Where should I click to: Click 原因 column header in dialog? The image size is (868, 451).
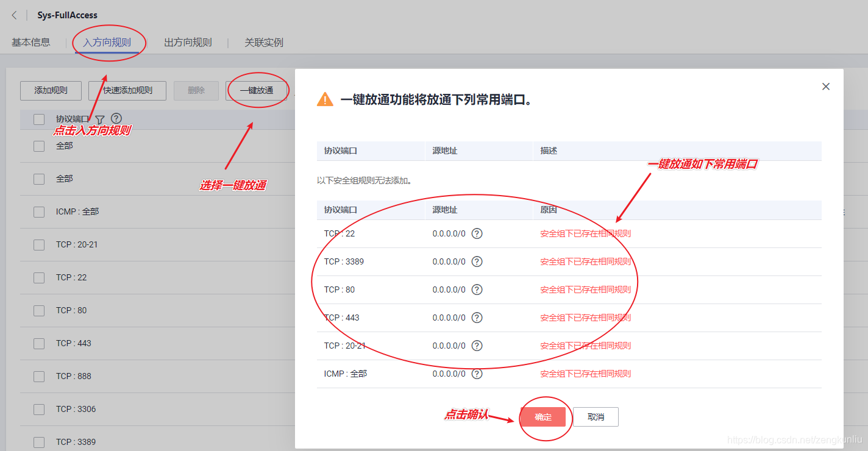(x=549, y=210)
